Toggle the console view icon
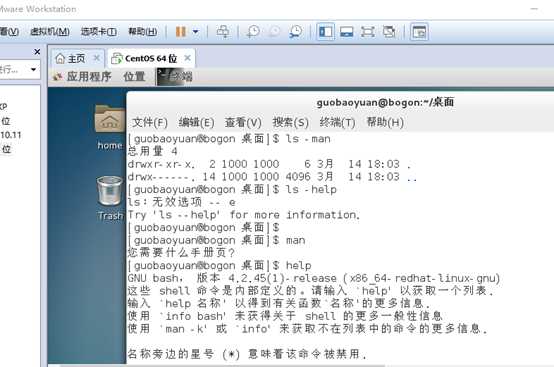The height and width of the screenshot is (367, 554). pyautogui.click(x=419, y=32)
